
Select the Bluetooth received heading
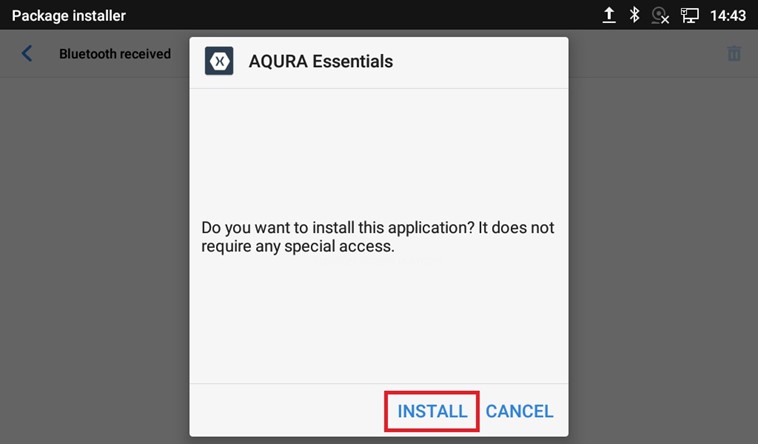pyautogui.click(x=115, y=54)
